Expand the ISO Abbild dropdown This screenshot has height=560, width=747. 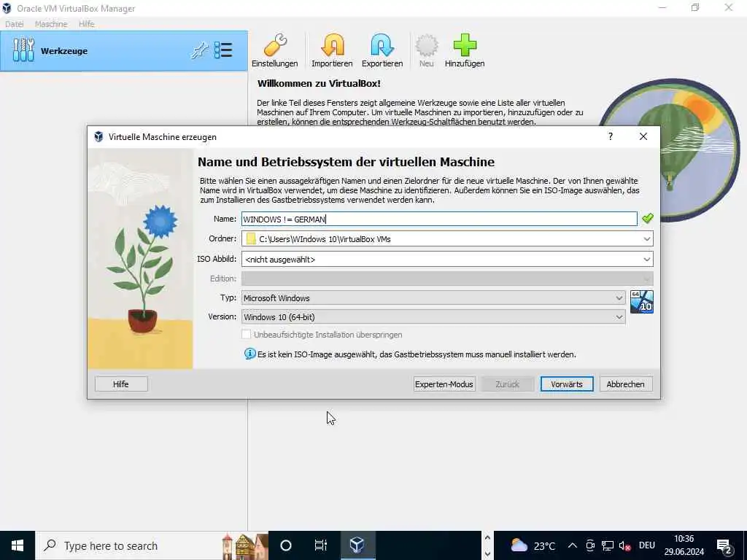pos(646,260)
